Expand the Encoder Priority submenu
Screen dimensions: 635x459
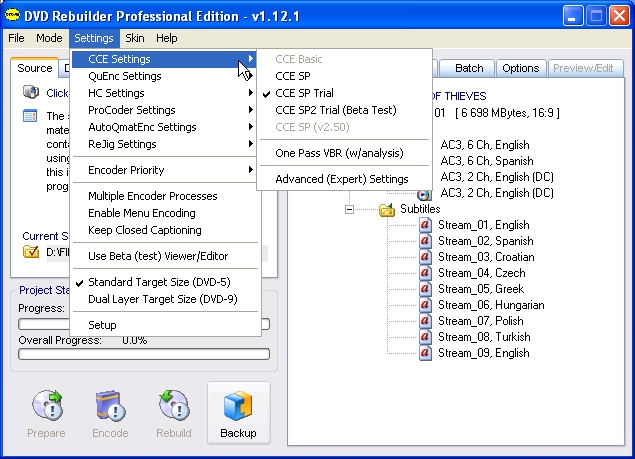(164, 170)
